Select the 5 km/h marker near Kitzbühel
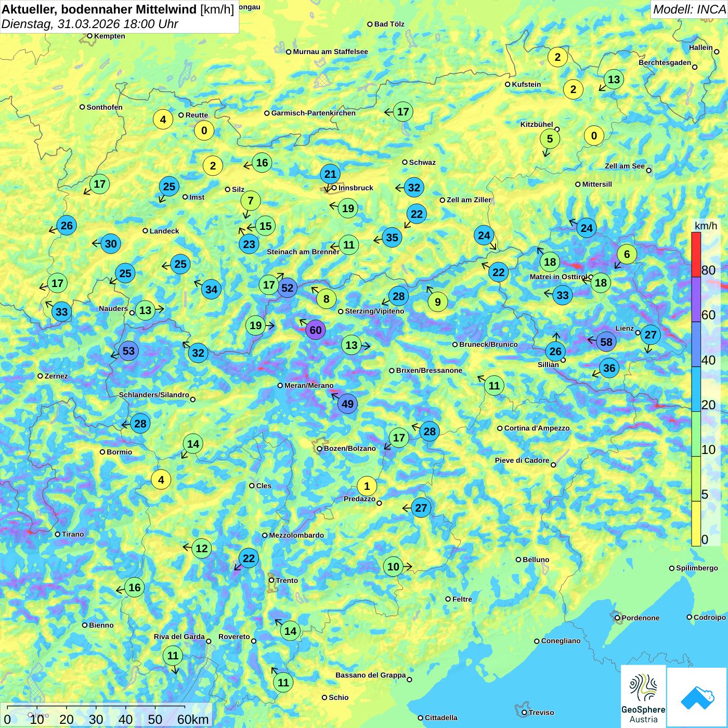 click(550, 139)
